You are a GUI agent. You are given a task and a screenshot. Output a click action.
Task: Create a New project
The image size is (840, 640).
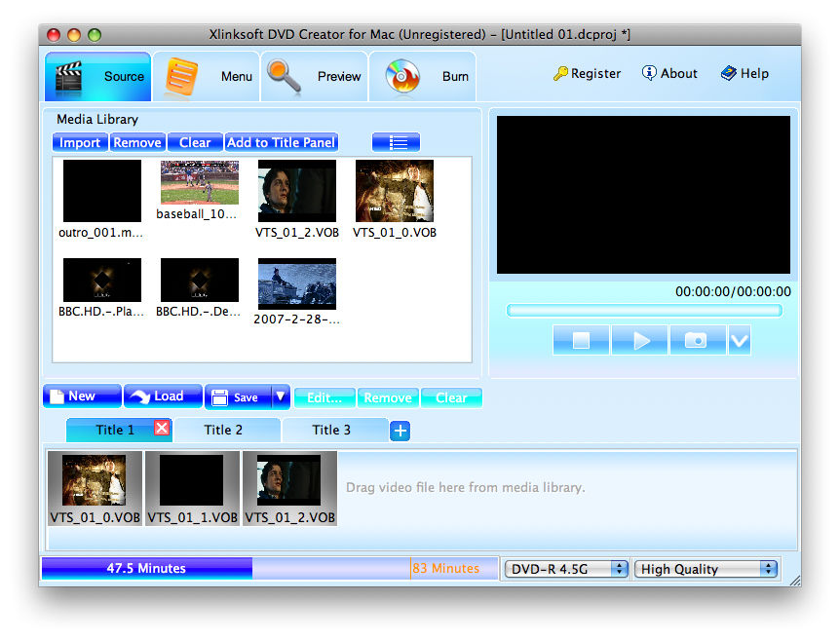[x=82, y=396]
